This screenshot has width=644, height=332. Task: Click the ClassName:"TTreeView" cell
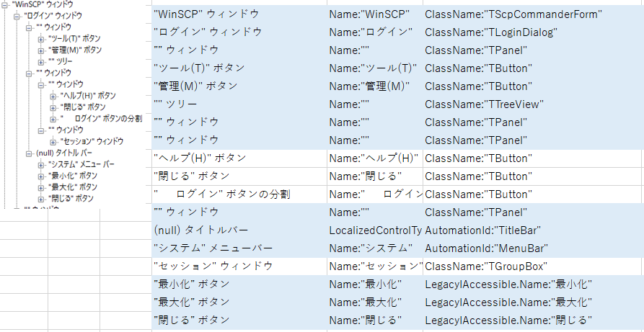[534, 104]
